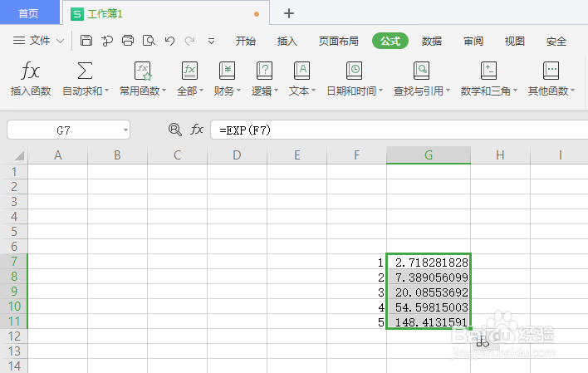
Task: Click the magnifier icon beside formula bar
Action: coord(174,130)
